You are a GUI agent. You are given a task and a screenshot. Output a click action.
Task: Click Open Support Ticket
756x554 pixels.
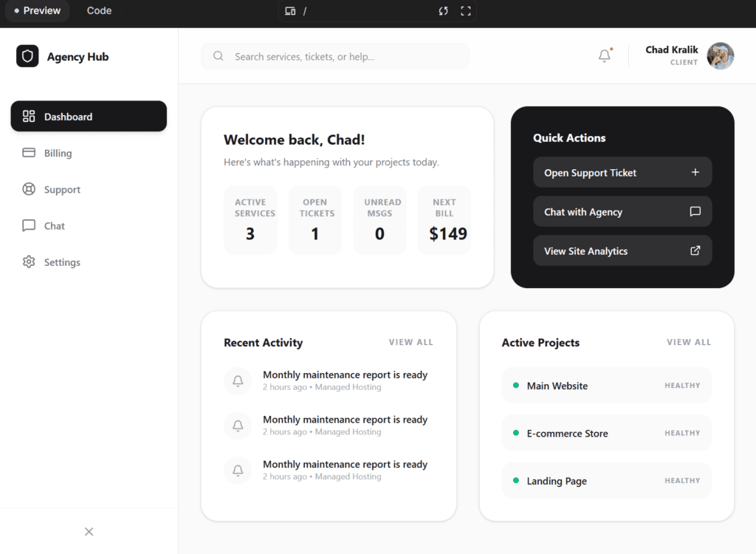click(x=622, y=172)
